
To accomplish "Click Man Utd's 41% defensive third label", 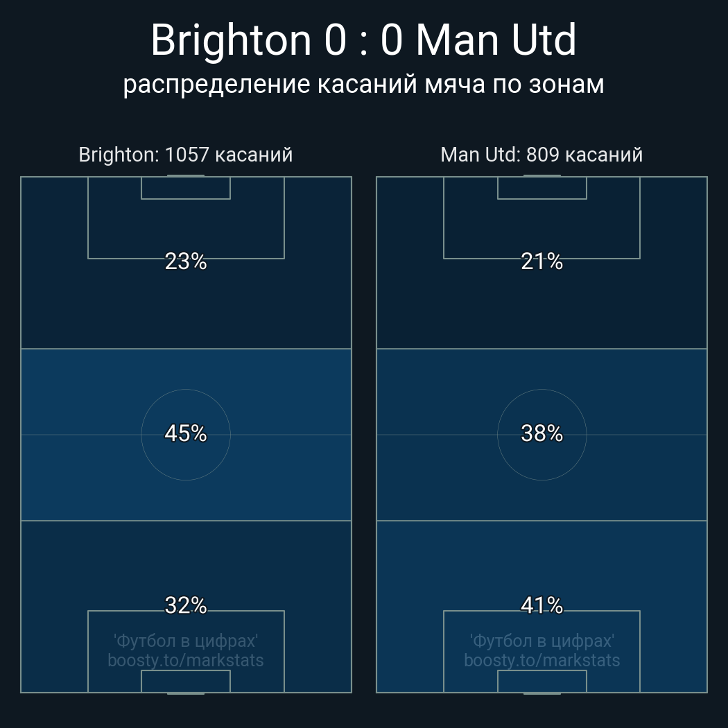I will tap(541, 605).
